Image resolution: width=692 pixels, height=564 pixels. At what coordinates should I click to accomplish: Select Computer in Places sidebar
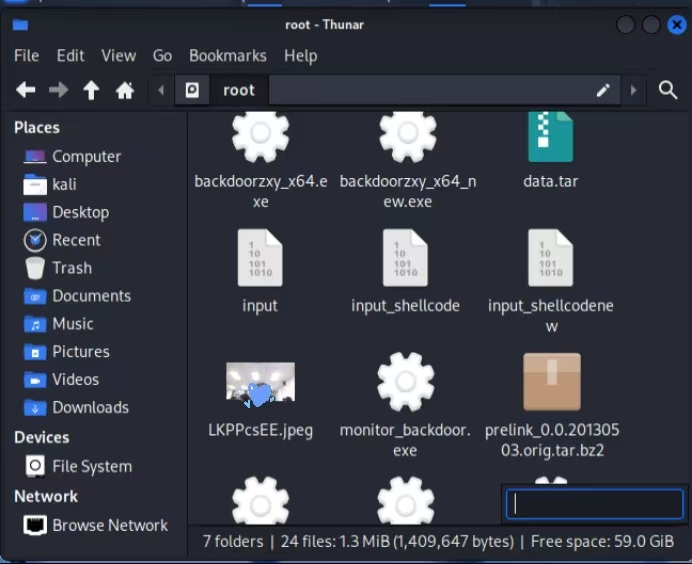coord(72,156)
